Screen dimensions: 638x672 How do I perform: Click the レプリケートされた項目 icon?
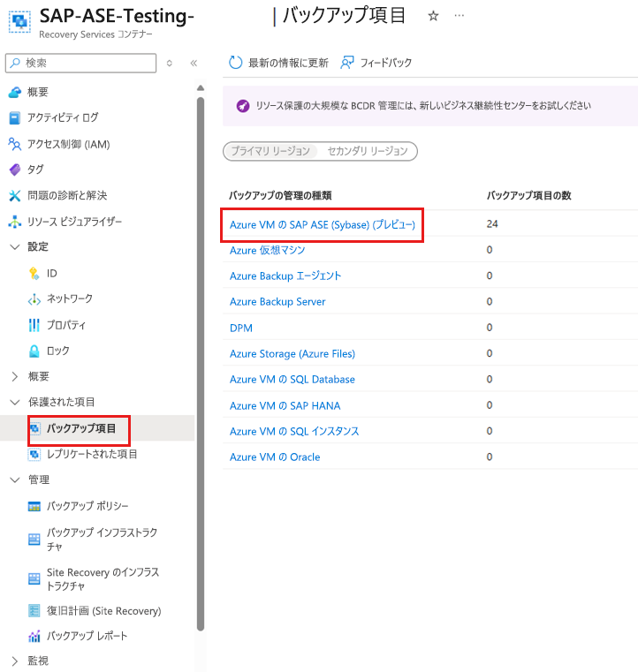pos(34,454)
